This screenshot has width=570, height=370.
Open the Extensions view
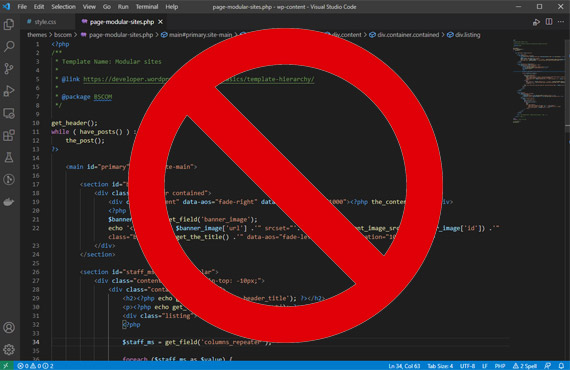(x=9, y=135)
